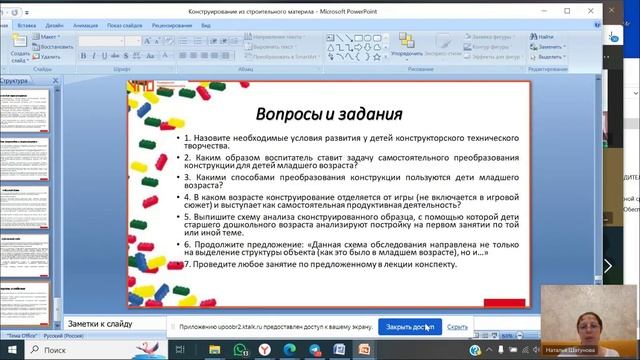The width and height of the screenshot is (640, 360).
Task: Click the Clear Formatting icon
Action: tap(169, 41)
